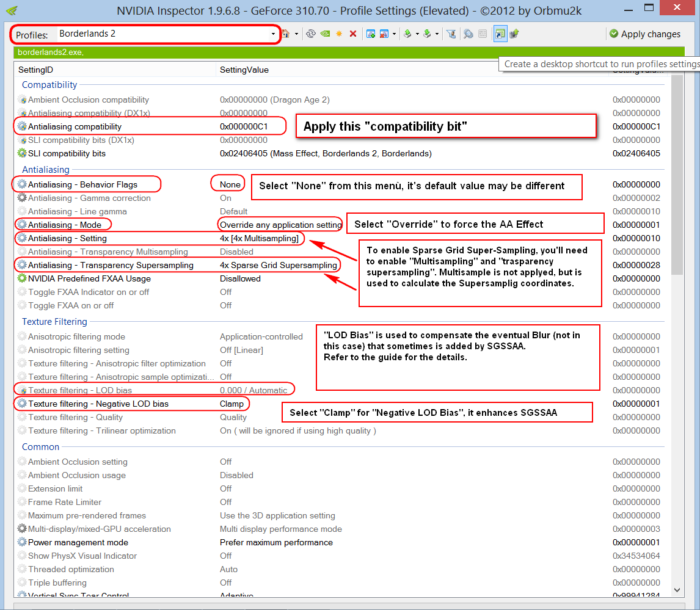Click gear icon beside Antialiasing compatibility row
This screenshot has width=700, height=610.
pos(22,126)
